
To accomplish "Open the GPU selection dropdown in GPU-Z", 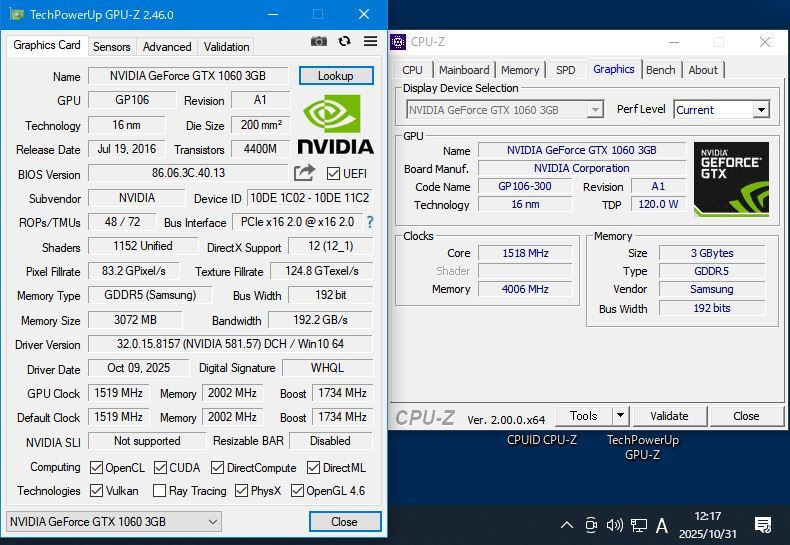I will [x=114, y=521].
